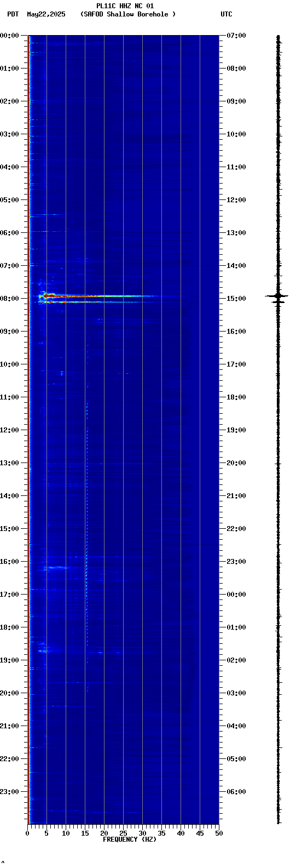This screenshot has width=302, height=868.
Task: Click the UTC '03:00' time label
Action: click(x=236, y=693)
